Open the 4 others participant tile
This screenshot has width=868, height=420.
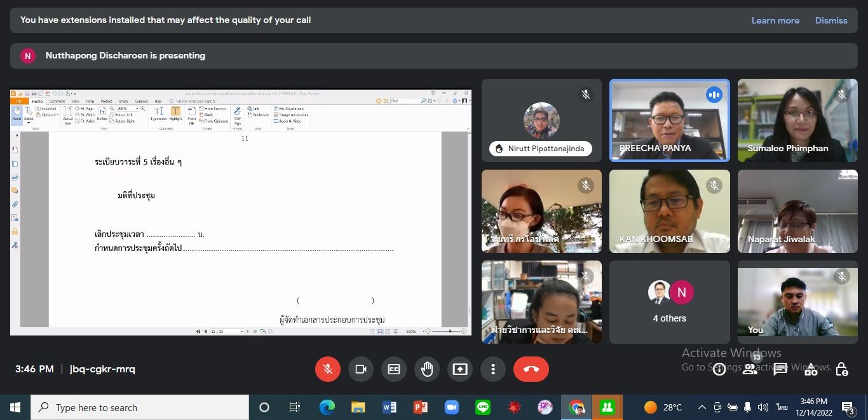669,302
